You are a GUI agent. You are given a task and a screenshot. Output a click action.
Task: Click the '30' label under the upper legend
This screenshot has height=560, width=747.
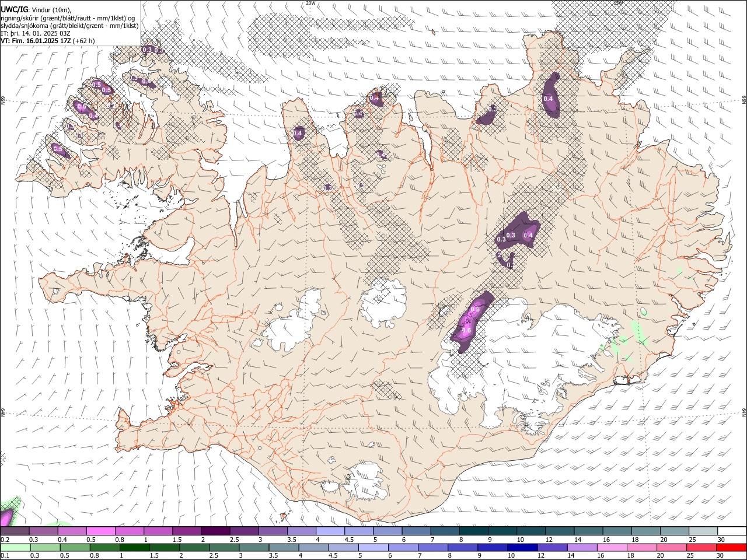721,540
